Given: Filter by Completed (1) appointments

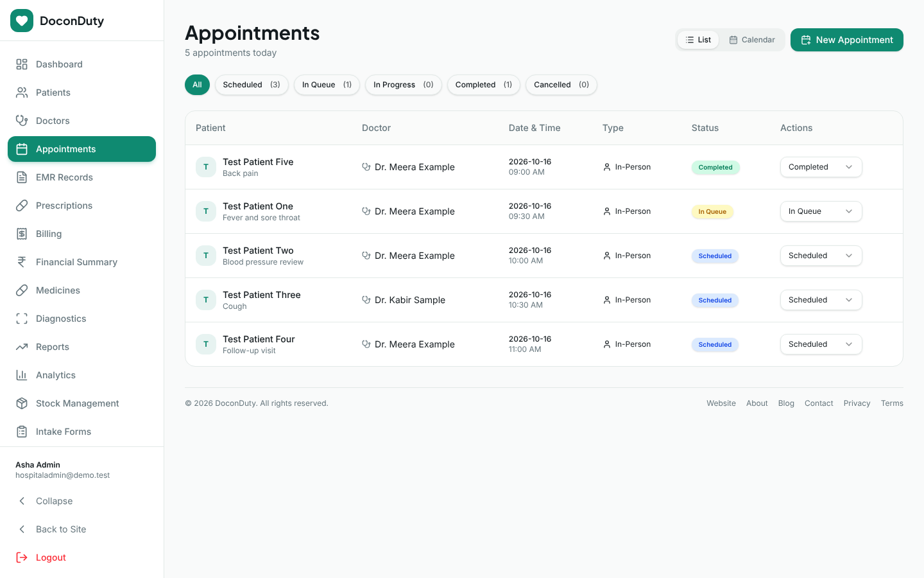Looking at the screenshot, I should point(484,85).
